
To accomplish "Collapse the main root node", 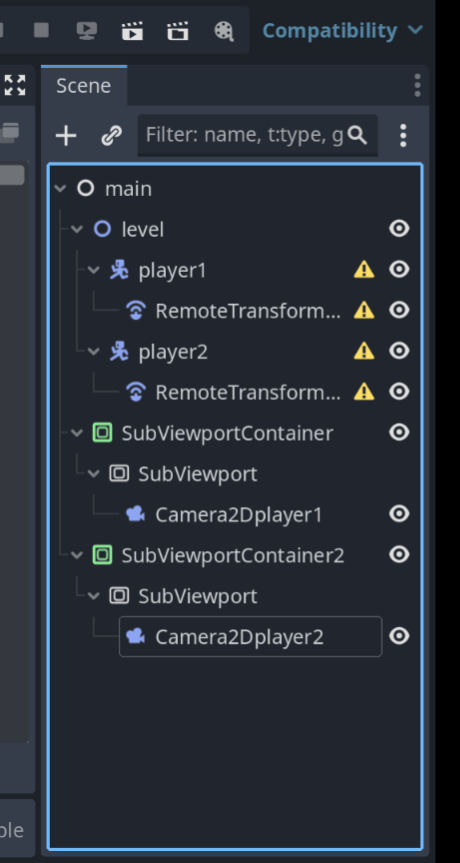I will 61,189.
